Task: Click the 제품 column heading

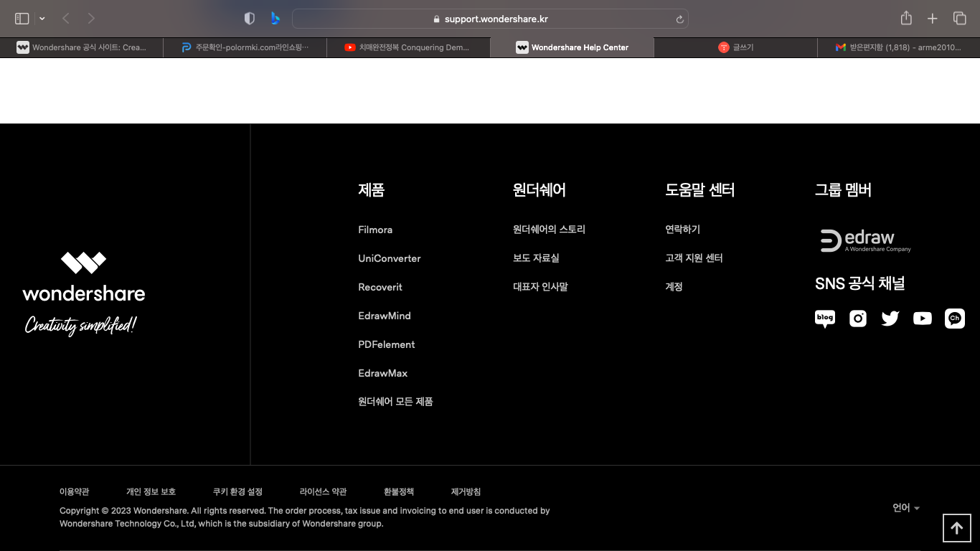Action: click(372, 190)
